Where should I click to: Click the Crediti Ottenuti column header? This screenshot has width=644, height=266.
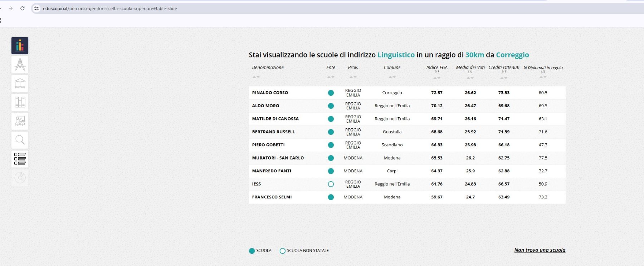[x=504, y=68]
